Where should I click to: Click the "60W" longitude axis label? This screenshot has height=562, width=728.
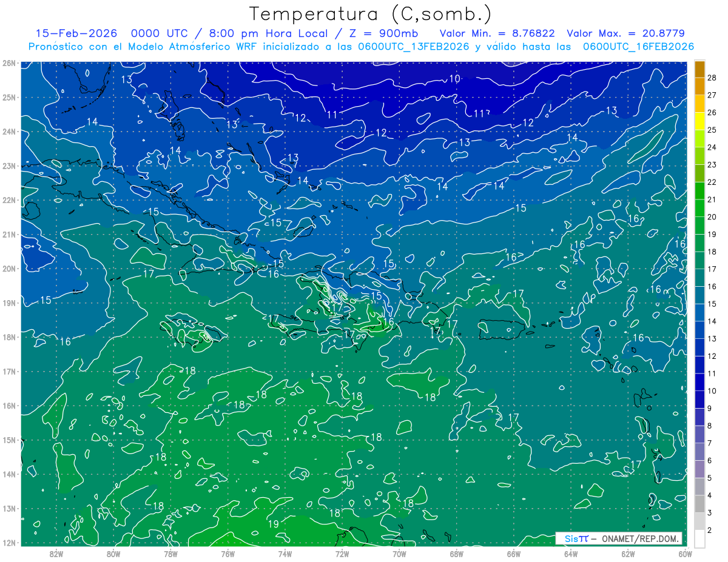pyautogui.click(x=685, y=553)
